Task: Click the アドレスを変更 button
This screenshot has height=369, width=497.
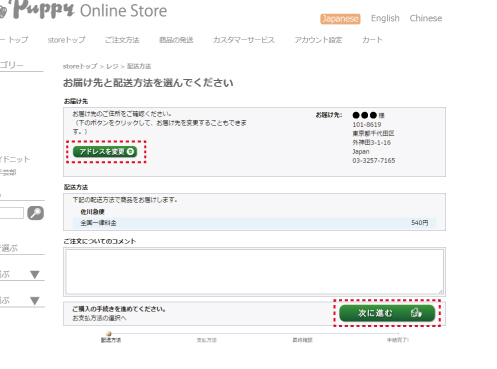Action: coord(105,152)
